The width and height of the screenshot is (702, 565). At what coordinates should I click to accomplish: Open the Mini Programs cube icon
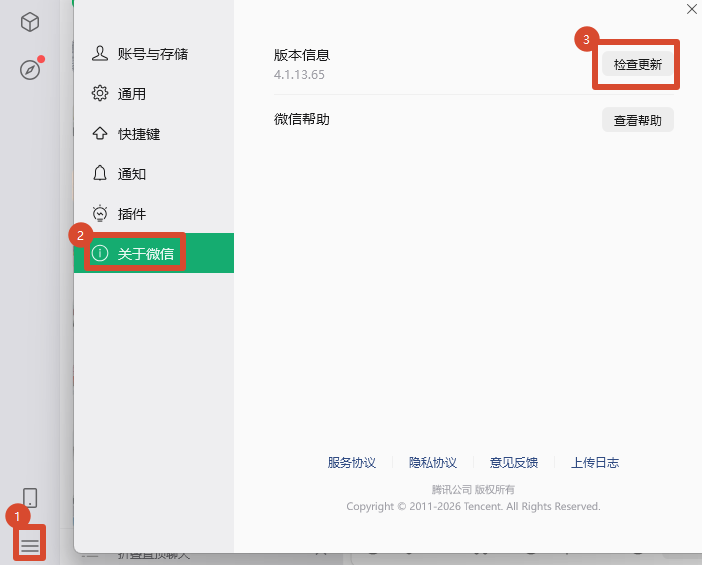click(30, 22)
